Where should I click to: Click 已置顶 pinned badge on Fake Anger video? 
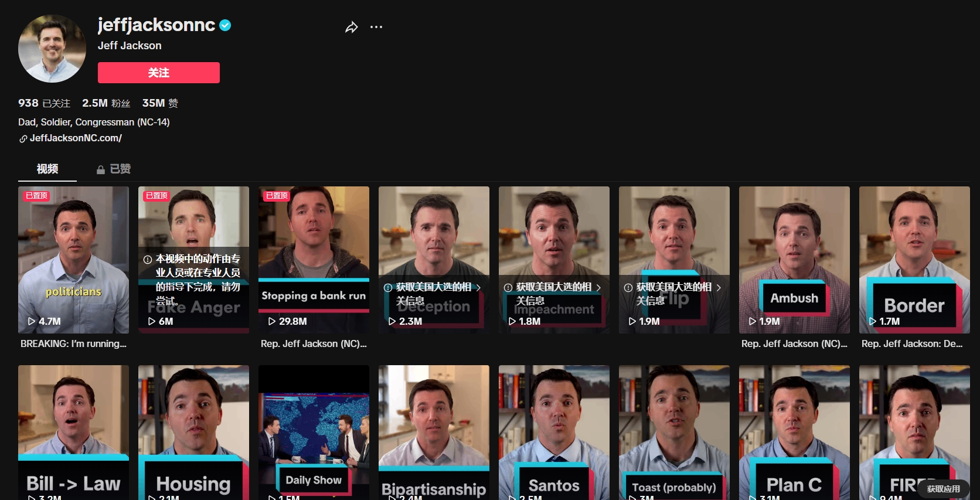(x=156, y=196)
